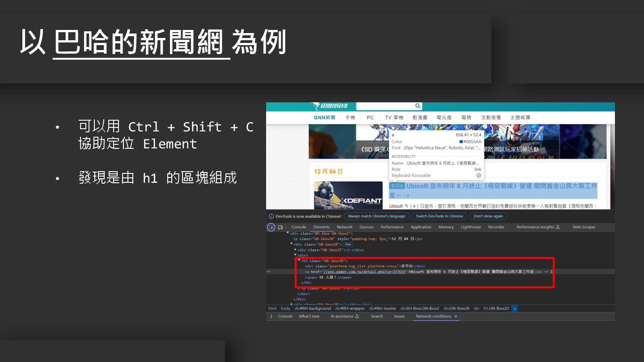Switch to the Performance tab
The width and height of the screenshot is (644, 362).
coord(392,227)
